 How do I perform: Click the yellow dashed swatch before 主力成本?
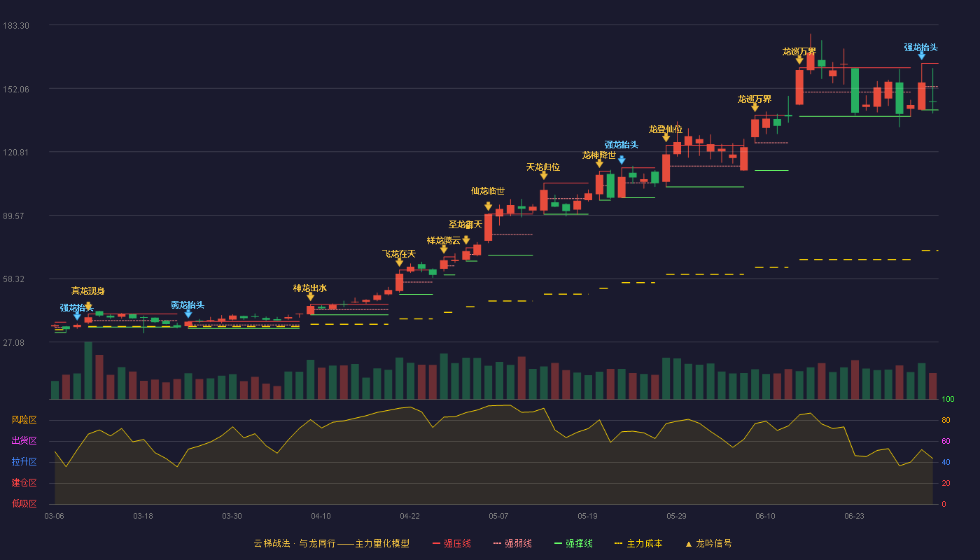pos(619,543)
